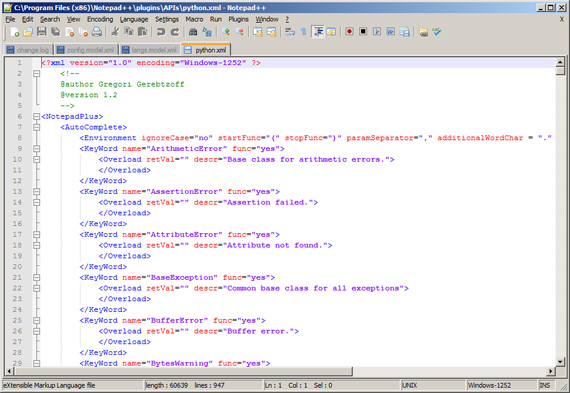Viewport: 570px width, 393px height.
Task: Click the Copy toolbar icon
Action: click(129, 32)
